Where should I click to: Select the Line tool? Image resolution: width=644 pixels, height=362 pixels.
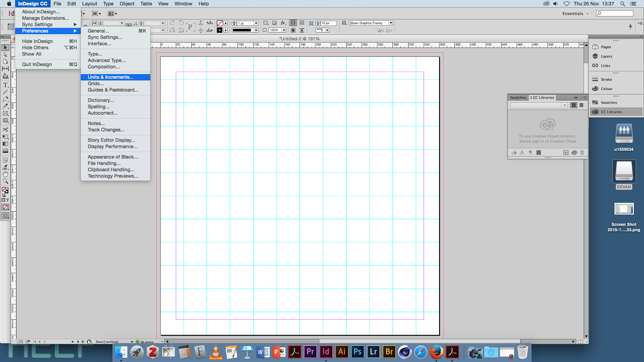coord(5,92)
